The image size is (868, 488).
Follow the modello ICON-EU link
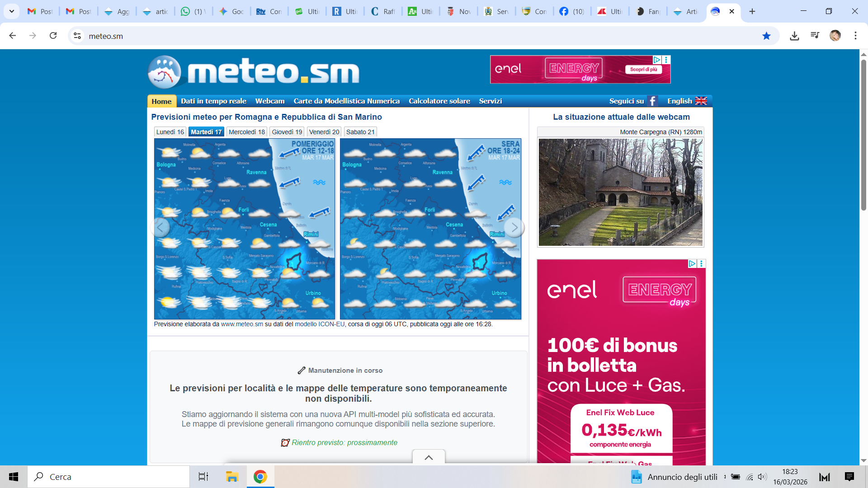tap(320, 324)
